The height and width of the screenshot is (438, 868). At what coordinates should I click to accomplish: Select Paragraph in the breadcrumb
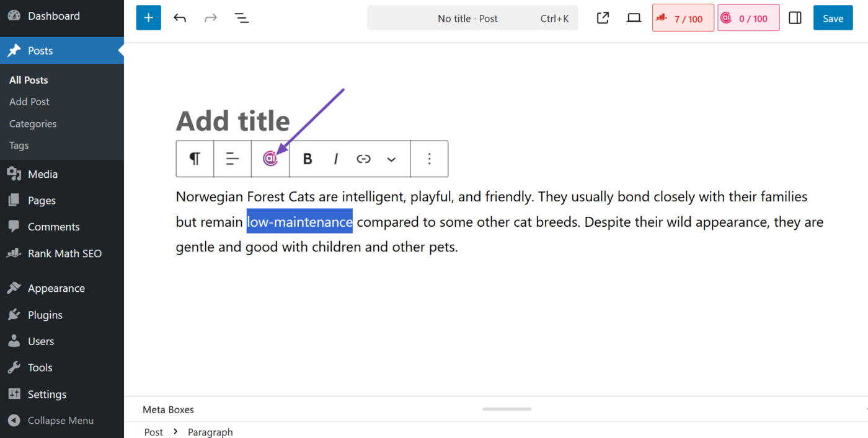pyautogui.click(x=210, y=432)
